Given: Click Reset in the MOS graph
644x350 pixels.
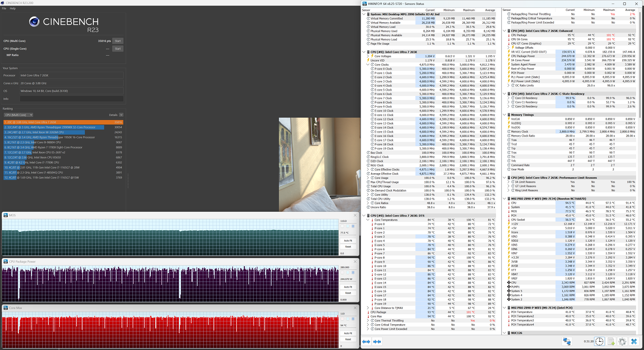Looking at the screenshot, I should pyautogui.click(x=348, y=246).
